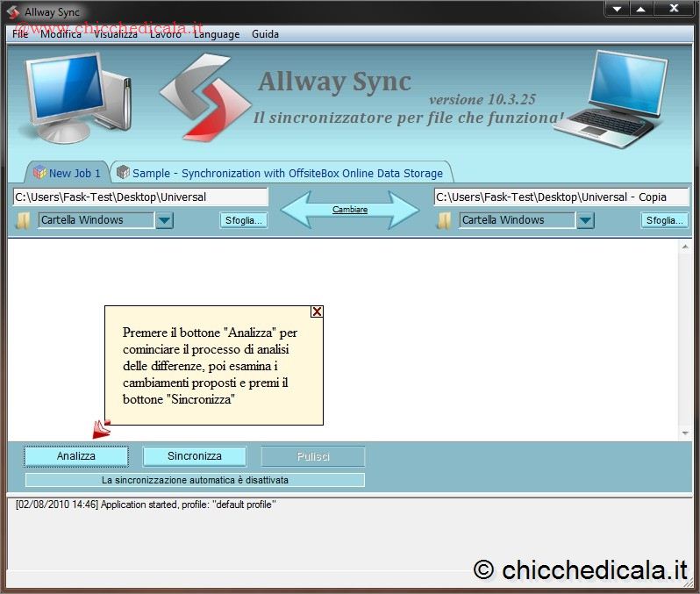Expand the right Cartella Windows dropdown
The image size is (700, 594).
coord(585,220)
